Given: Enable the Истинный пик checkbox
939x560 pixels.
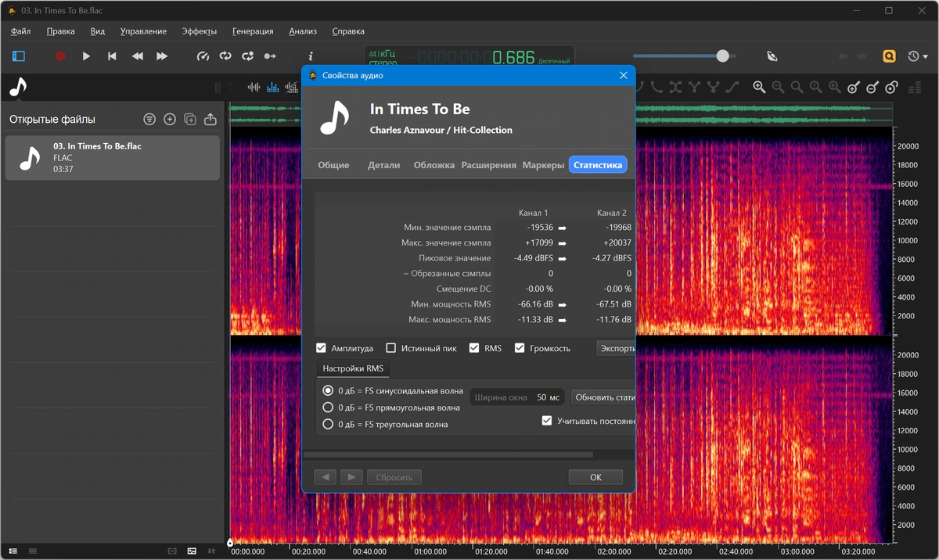Looking at the screenshot, I should 391,348.
